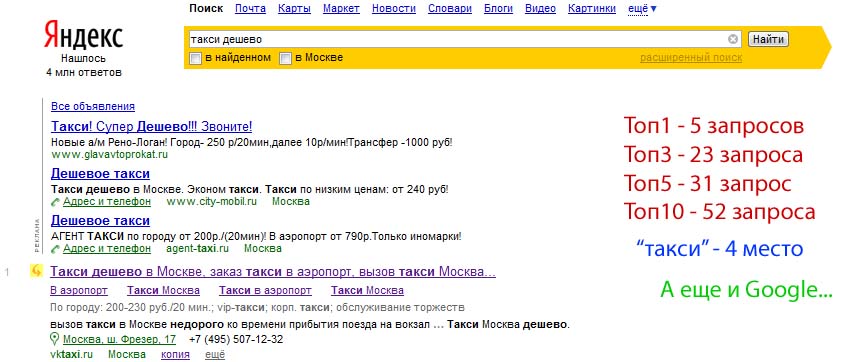Viewport: 852px width, 362px height.
Task: Open the Картинки service link
Action: 592,8
